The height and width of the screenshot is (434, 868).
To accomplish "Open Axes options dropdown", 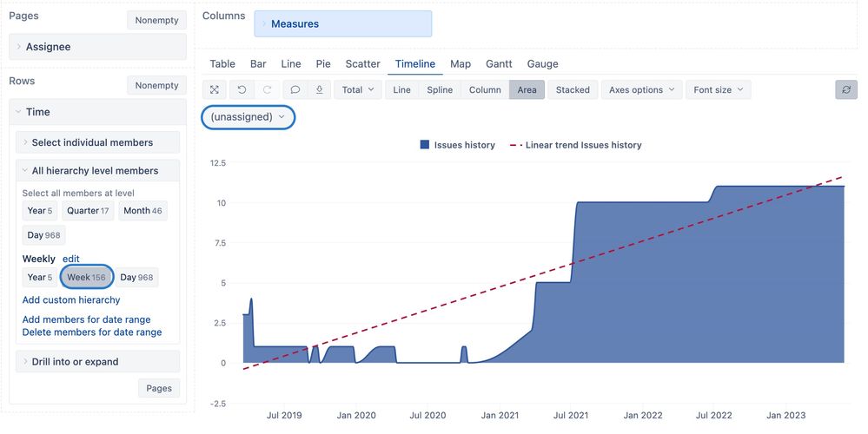I will (x=641, y=89).
